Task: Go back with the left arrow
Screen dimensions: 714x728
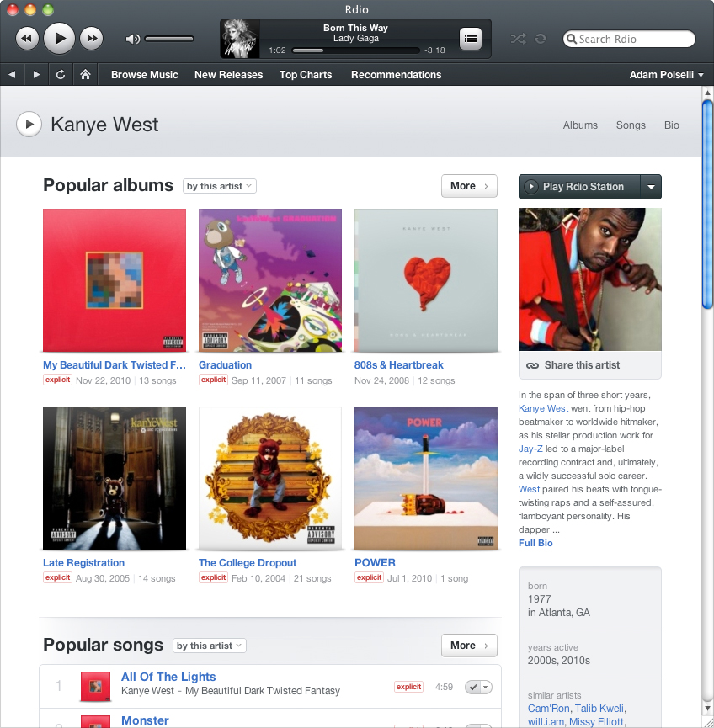Action: coord(12,74)
